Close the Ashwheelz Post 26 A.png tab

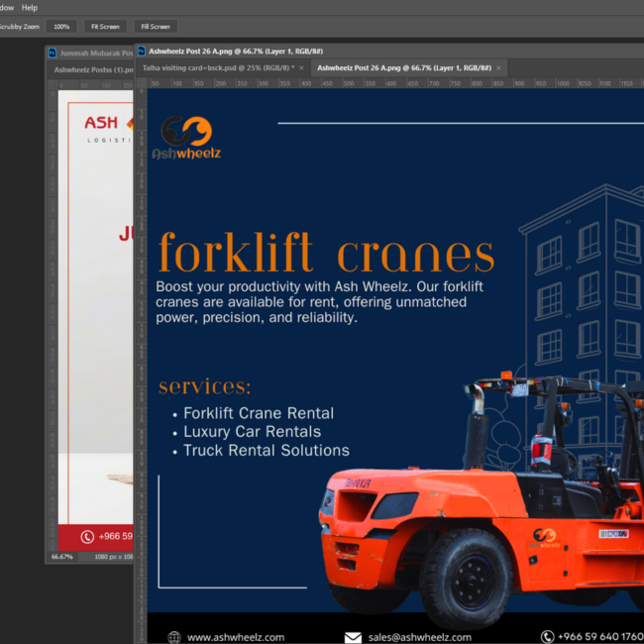498,67
